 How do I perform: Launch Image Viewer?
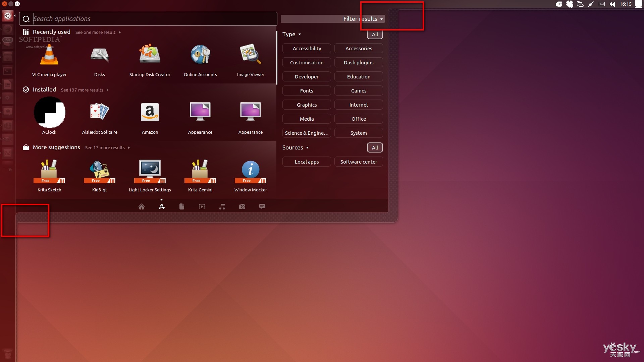click(x=251, y=60)
